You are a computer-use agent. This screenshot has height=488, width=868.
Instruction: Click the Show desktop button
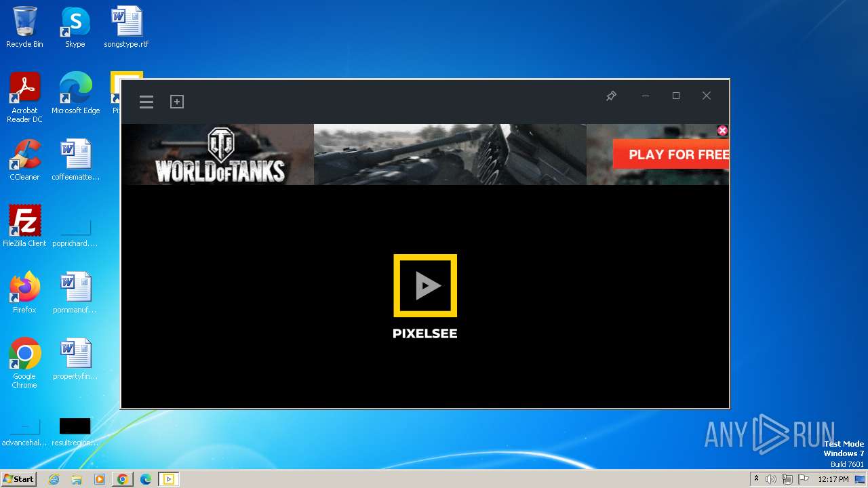(861, 479)
